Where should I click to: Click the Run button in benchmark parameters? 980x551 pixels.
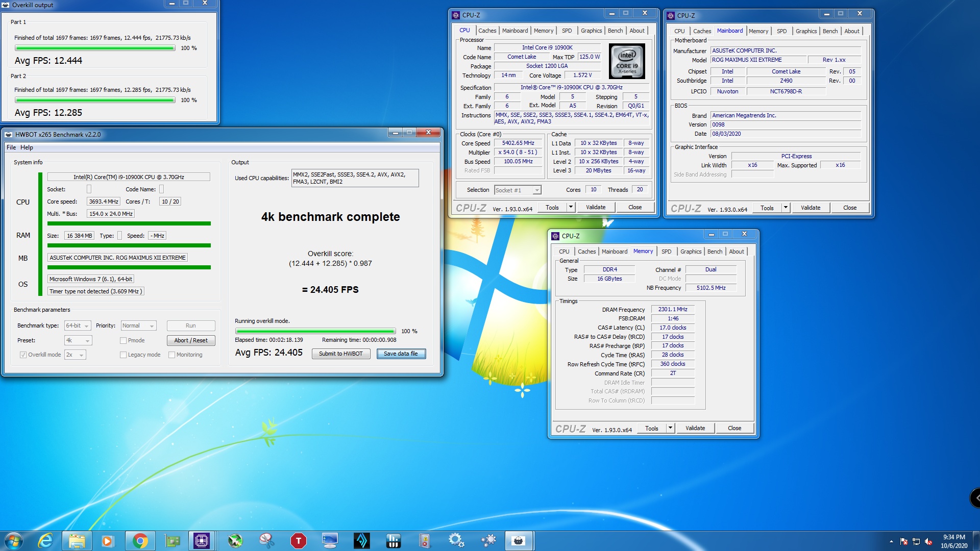click(x=191, y=325)
